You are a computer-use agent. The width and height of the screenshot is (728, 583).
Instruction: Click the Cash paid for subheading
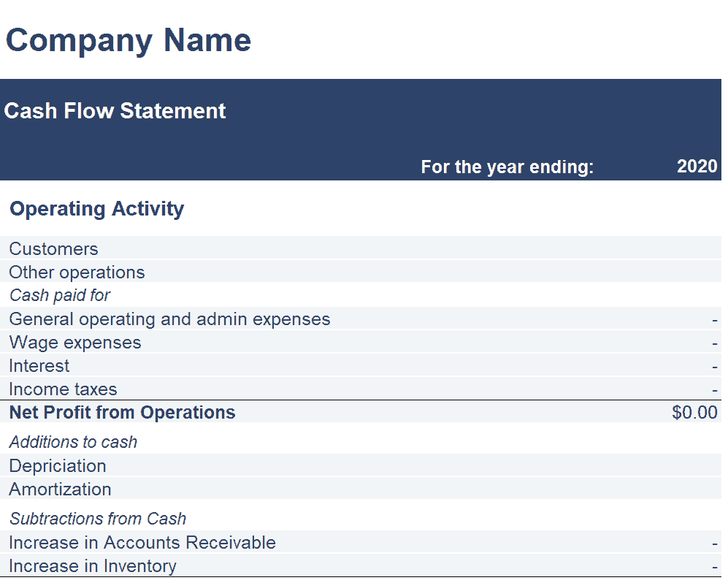[x=60, y=295]
